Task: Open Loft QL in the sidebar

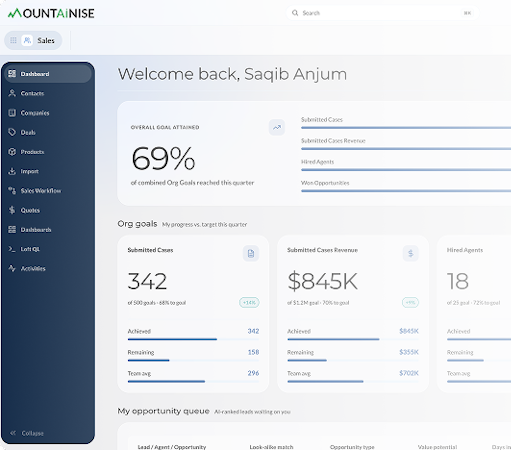Action: point(48,249)
